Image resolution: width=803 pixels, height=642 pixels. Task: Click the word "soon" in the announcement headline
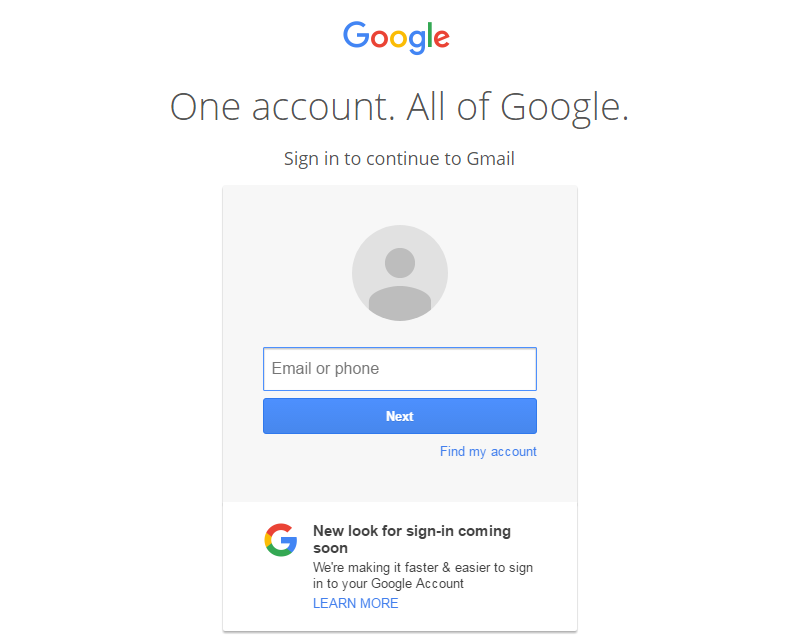click(330, 548)
